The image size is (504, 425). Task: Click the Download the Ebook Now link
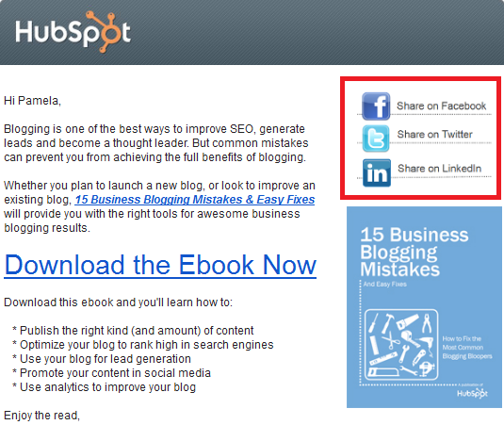tap(160, 265)
